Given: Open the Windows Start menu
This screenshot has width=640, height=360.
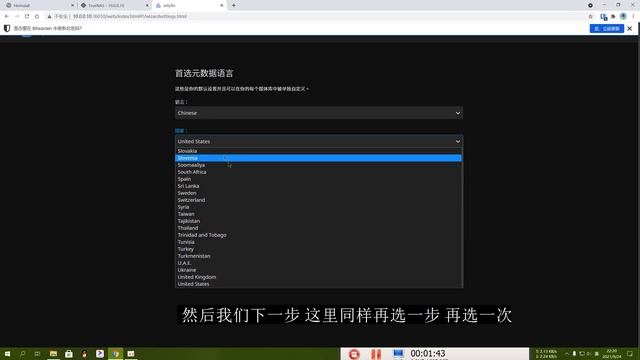Looking at the screenshot, I should pos(7,353).
